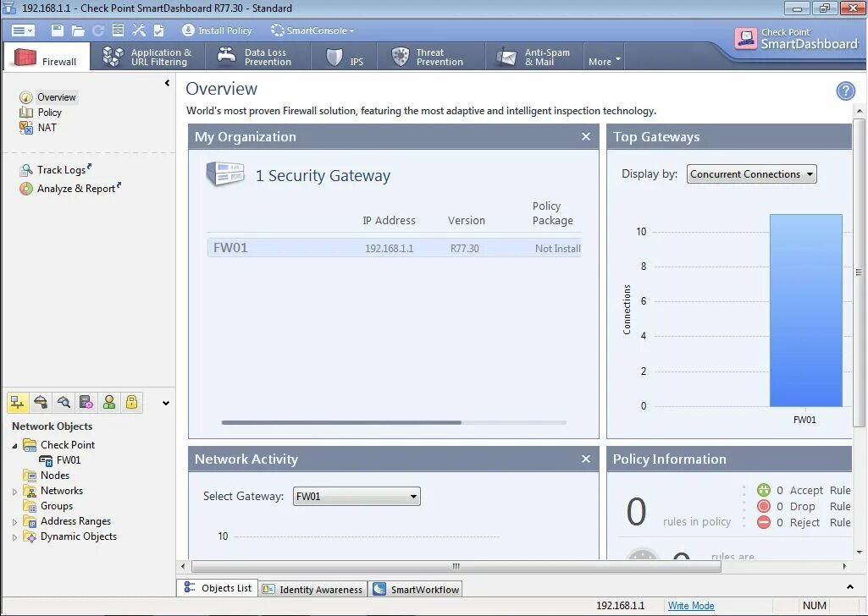This screenshot has width=868, height=616.
Task: Click the Not Install policy package cell
Action: (x=557, y=248)
